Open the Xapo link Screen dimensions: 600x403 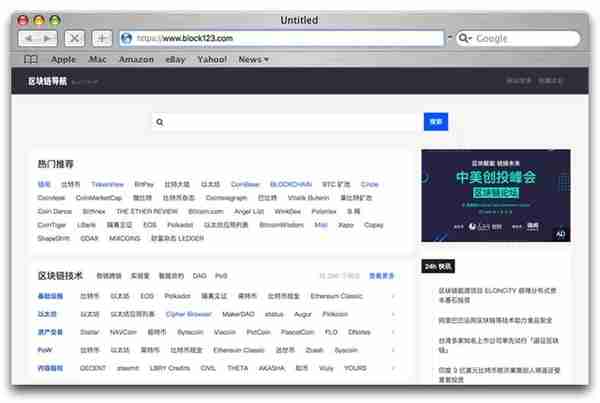(346, 225)
